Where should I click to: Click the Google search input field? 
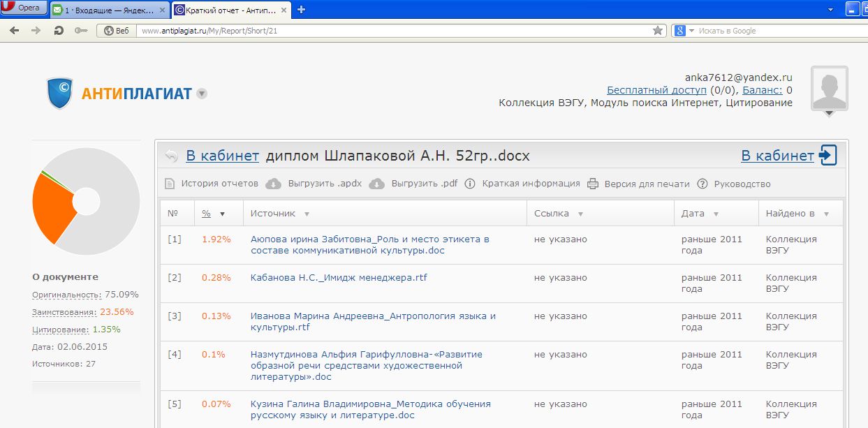point(775,31)
